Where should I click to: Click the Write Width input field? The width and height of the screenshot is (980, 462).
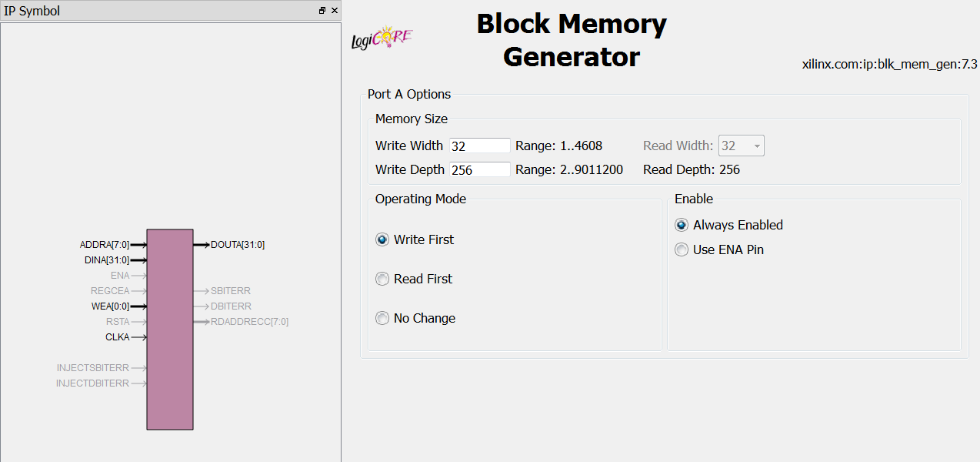[480, 146]
